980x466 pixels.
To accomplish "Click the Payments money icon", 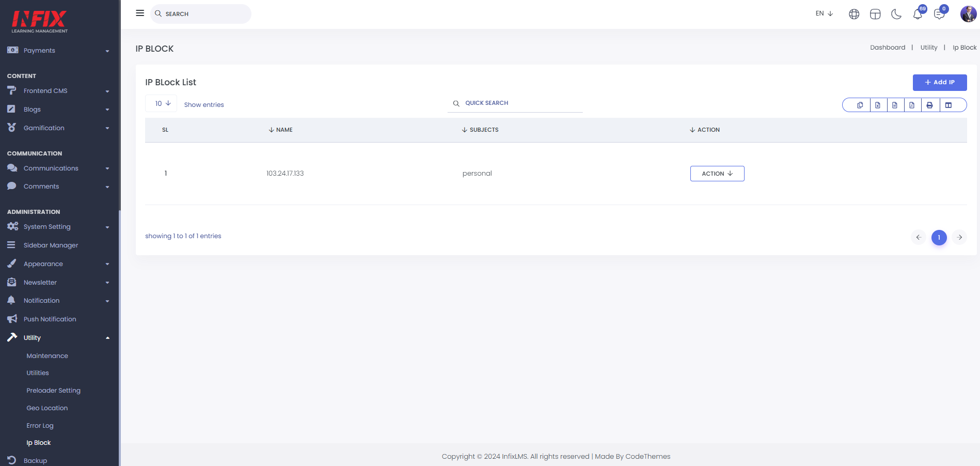I will (13, 50).
